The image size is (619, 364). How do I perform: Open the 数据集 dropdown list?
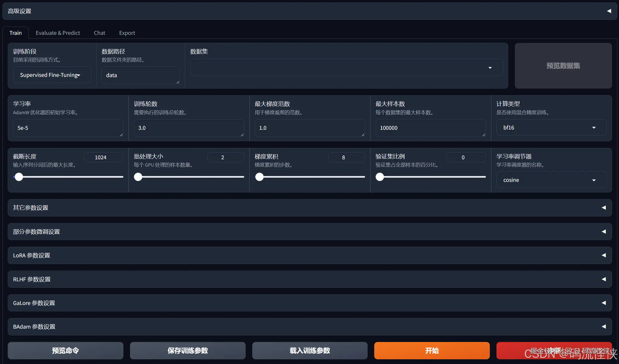(x=346, y=68)
